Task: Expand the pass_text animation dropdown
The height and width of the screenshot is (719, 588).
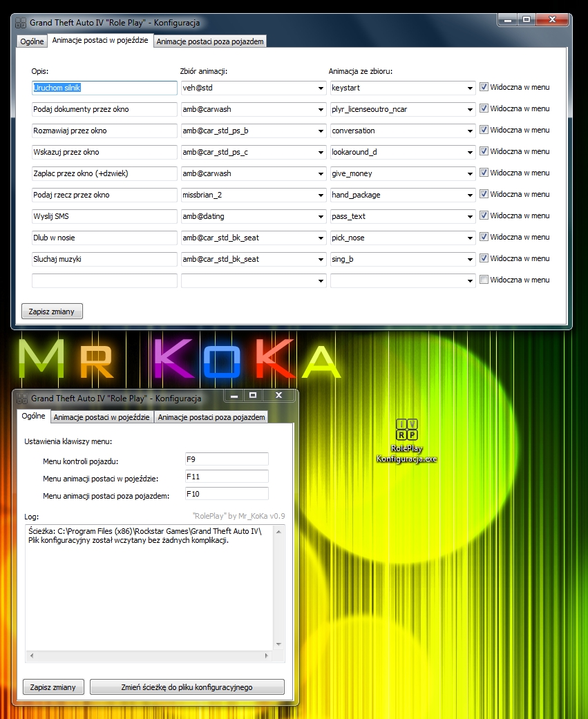Action: click(x=470, y=216)
